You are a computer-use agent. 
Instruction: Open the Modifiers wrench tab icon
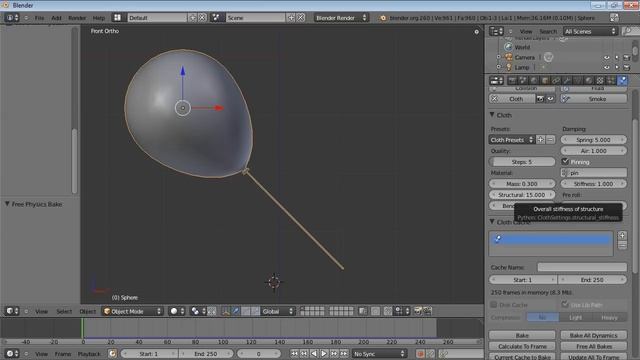[x=567, y=80]
